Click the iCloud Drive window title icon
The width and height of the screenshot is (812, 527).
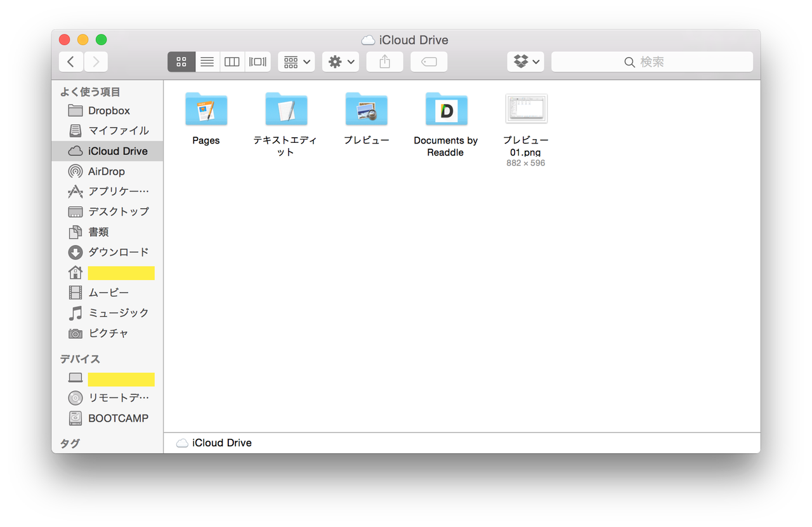367,40
